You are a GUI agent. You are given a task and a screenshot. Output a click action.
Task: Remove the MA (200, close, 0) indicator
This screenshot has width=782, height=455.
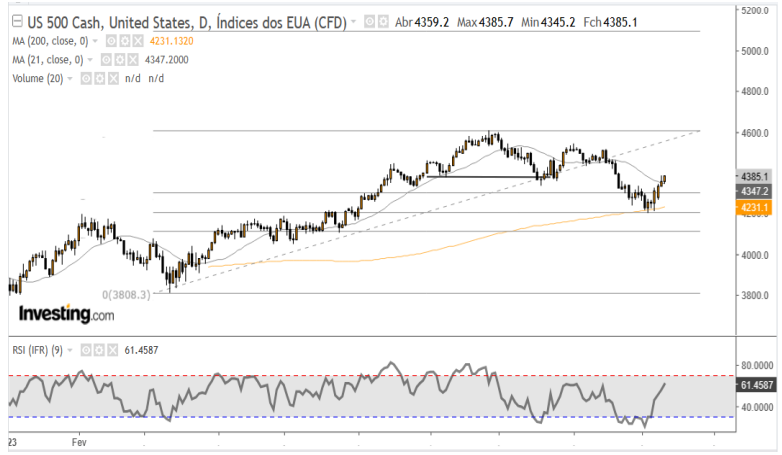point(138,41)
